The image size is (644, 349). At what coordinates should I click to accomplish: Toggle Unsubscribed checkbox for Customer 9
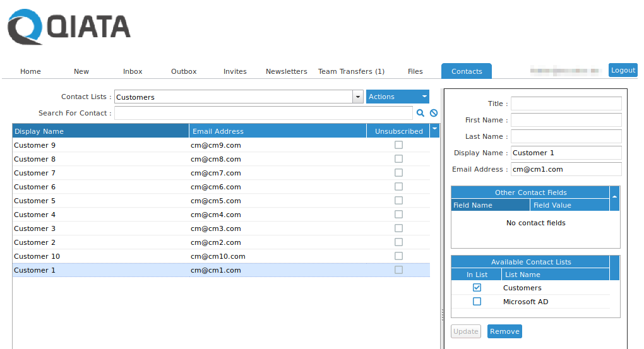click(x=398, y=145)
